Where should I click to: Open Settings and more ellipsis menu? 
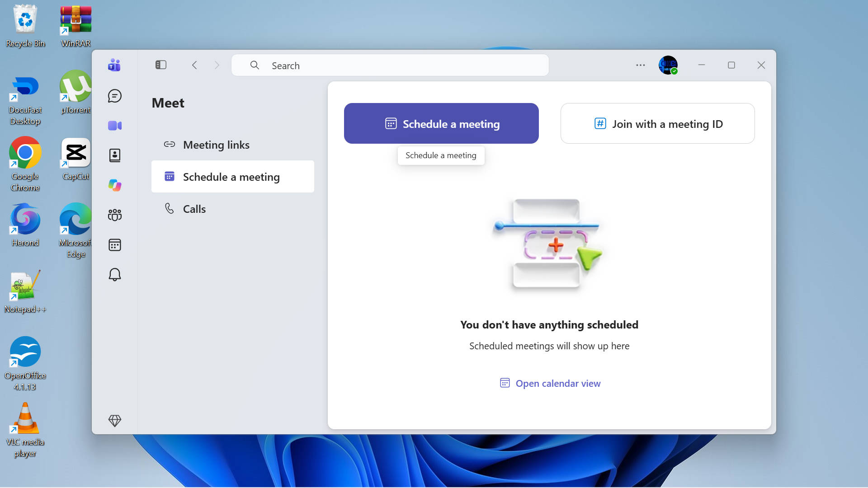click(641, 65)
